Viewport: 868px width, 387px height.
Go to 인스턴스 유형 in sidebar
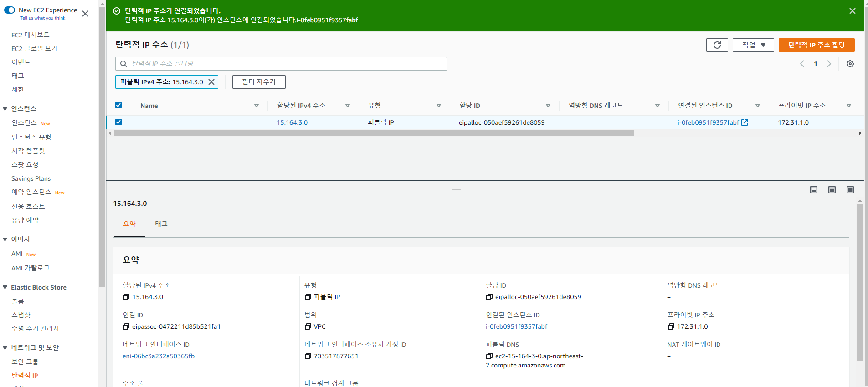coord(31,137)
